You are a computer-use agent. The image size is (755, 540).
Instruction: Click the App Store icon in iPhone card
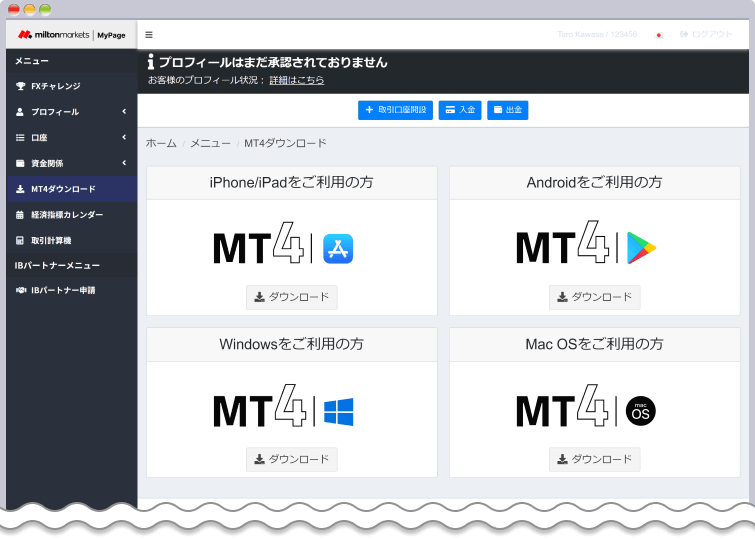[x=338, y=249]
